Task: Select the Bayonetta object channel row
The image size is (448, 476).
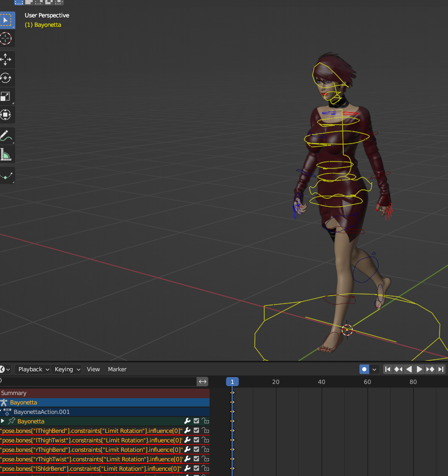Action: (105, 402)
